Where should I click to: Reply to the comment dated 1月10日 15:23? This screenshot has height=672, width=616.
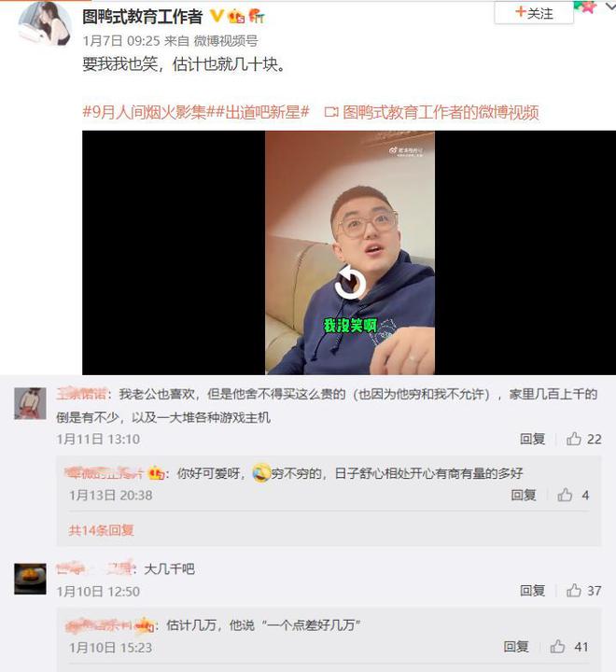coord(516,646)
